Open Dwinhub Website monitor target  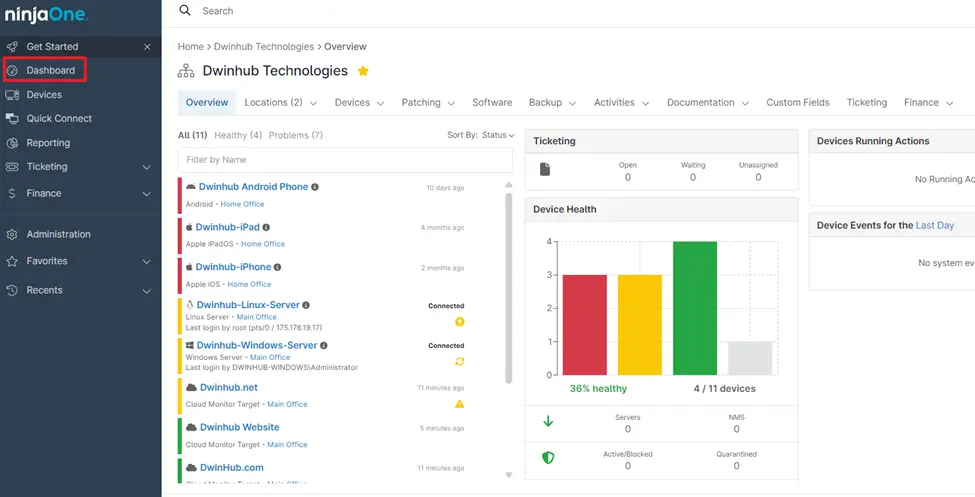click(x=239, y=427)
